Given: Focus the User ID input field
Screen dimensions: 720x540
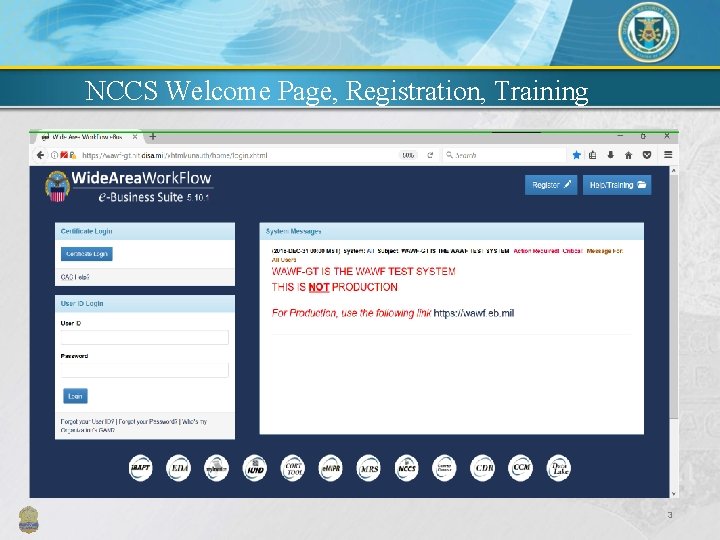Looking at the screenshot, I should point(145,338).
